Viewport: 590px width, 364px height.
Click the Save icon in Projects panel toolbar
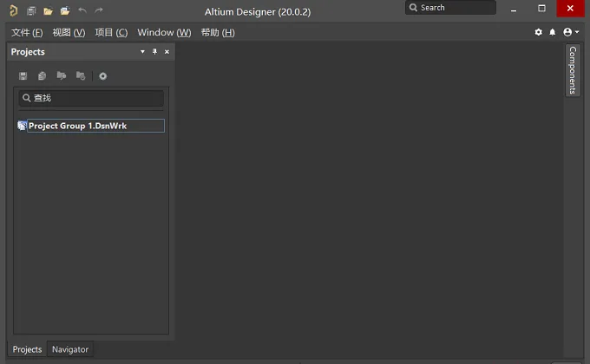point(23,76)
